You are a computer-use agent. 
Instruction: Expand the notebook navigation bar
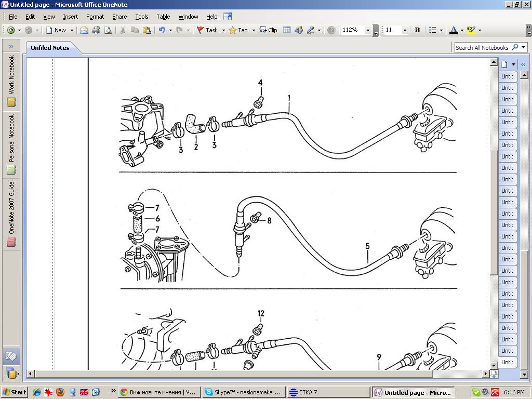tap(11, 46)
